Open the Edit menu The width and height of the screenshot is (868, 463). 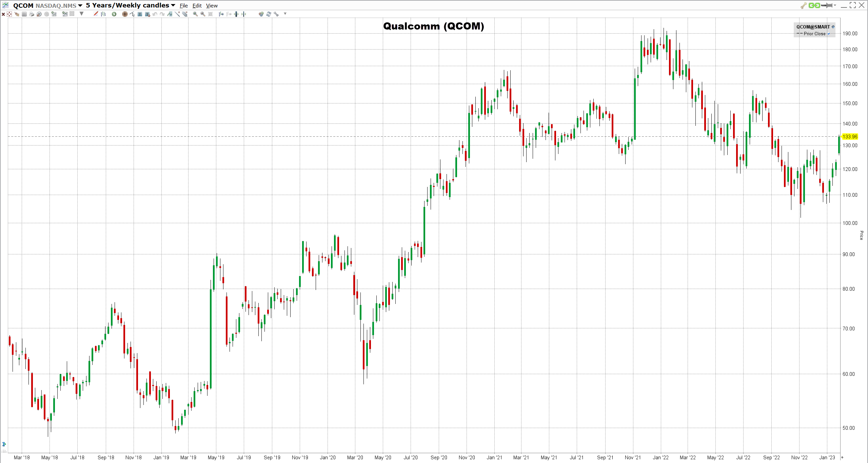point(197,6)
